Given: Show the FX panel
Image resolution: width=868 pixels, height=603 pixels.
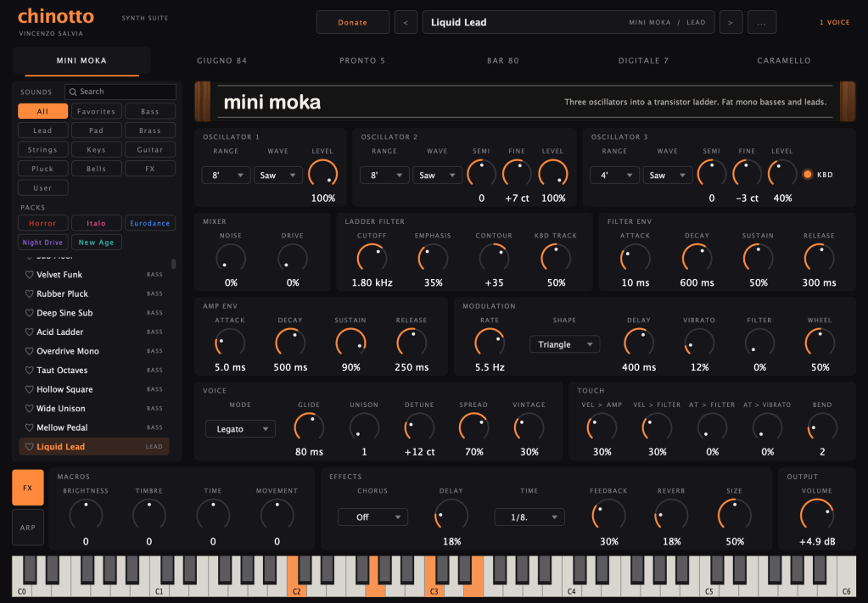Looking at the screenshot, I should pyautogui.click(x=28, y=488).
